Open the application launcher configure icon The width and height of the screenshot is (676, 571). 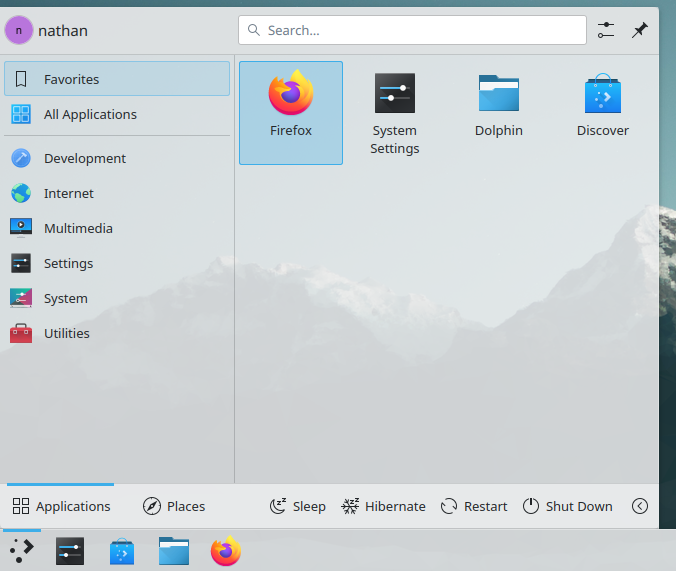[x=606, y=30]
